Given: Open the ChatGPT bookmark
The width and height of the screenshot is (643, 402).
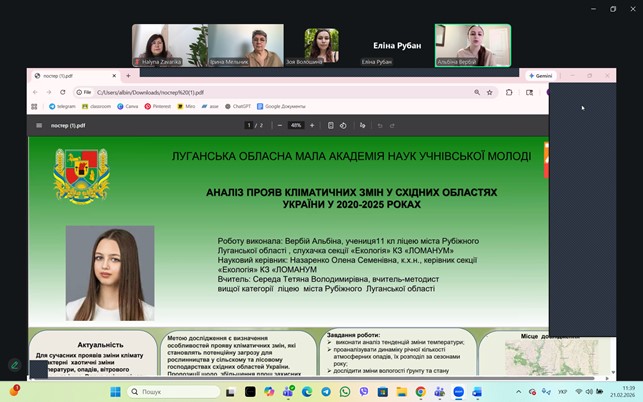Looking at the screenshot, I should [238, 105].
